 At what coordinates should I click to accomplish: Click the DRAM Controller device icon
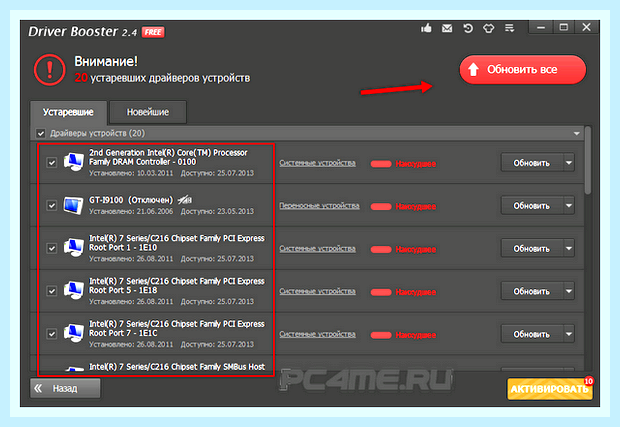(74, 162)
